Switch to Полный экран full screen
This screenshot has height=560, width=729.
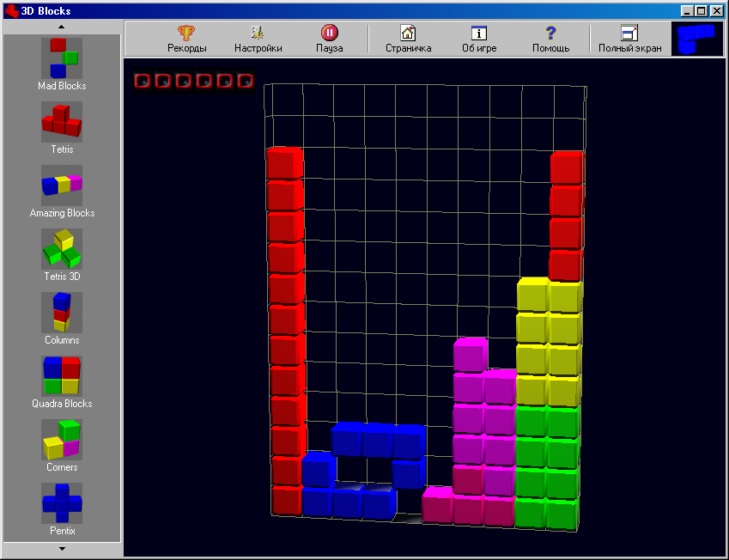630,39
